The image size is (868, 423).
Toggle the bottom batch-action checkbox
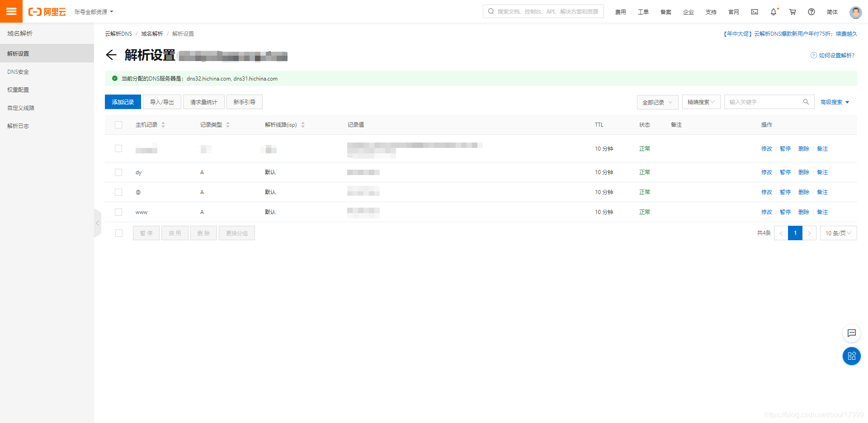point(119,233)
